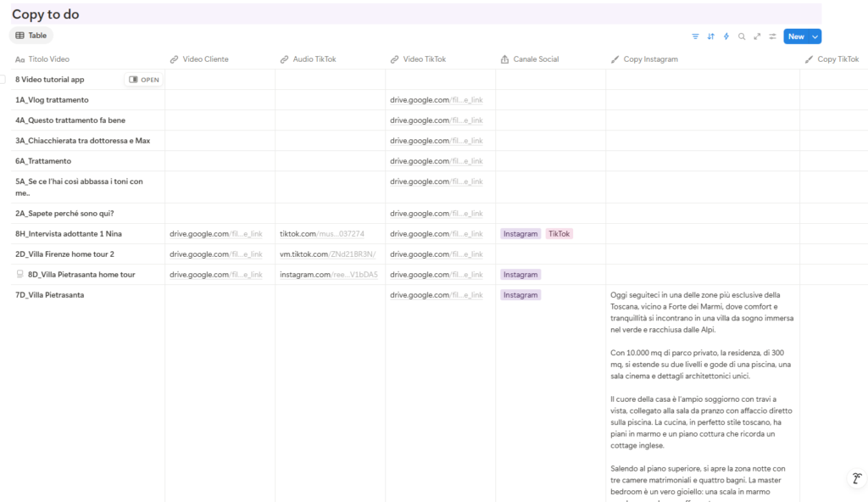Image resolution: width=868 pixels, height=502 pixels.
Task: Open Video TikTok link for 5A_Se ce l'hai così
Action: [x=437, y=181]
